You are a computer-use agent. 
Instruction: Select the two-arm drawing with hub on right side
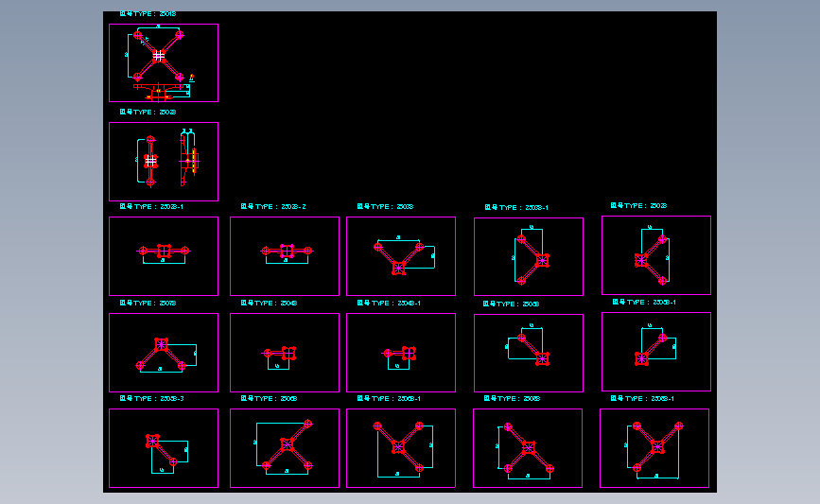pyautogui.click(x=529, y=256)
